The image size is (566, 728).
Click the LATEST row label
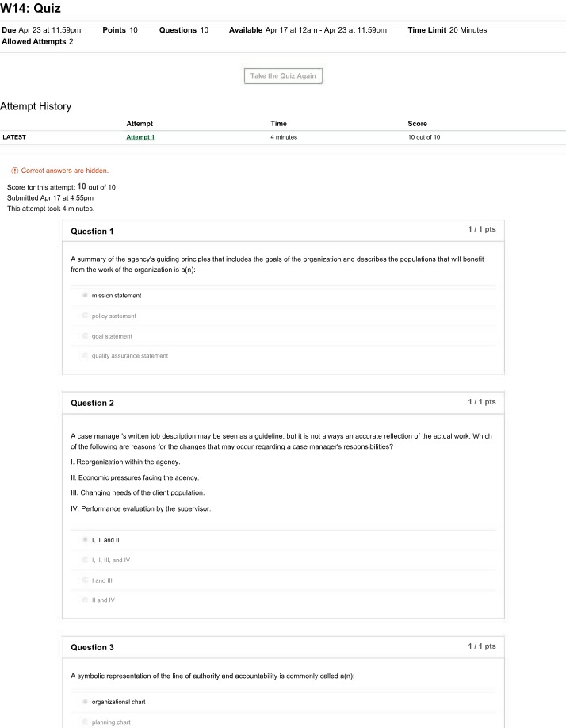(14, 137)
